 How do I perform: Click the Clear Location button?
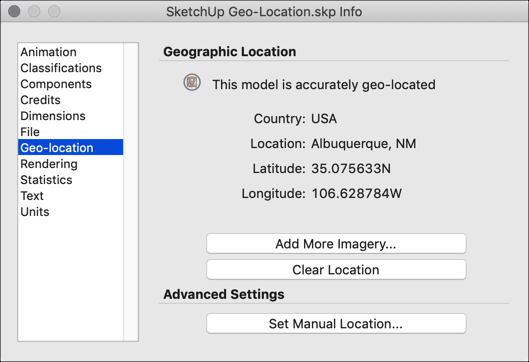336,270
